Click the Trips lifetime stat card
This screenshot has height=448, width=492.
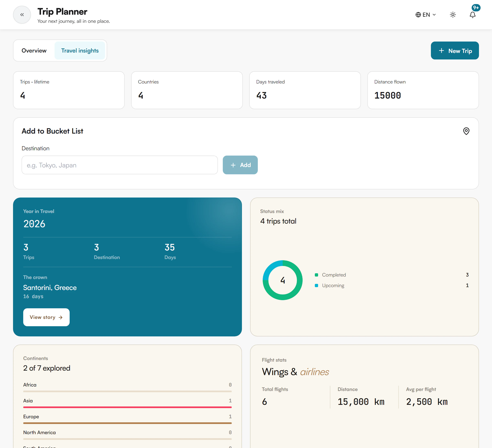point(69,90)
